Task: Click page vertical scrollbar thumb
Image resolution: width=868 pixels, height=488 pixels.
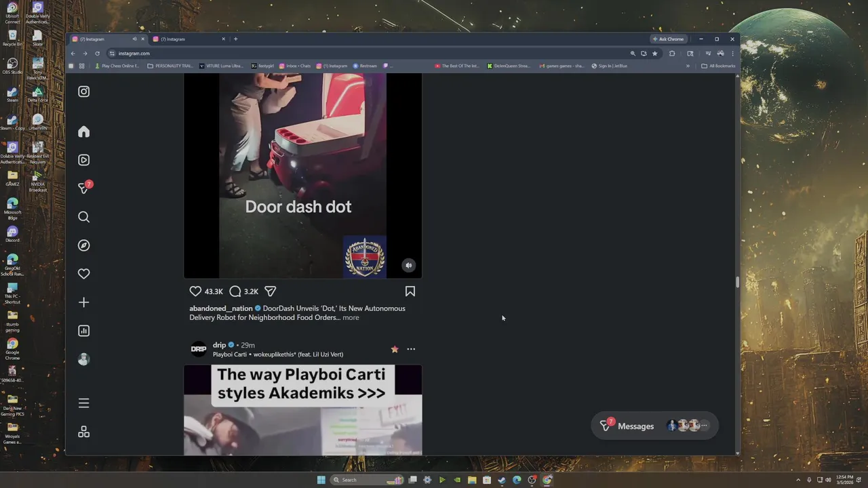Action: coord(737,283)
